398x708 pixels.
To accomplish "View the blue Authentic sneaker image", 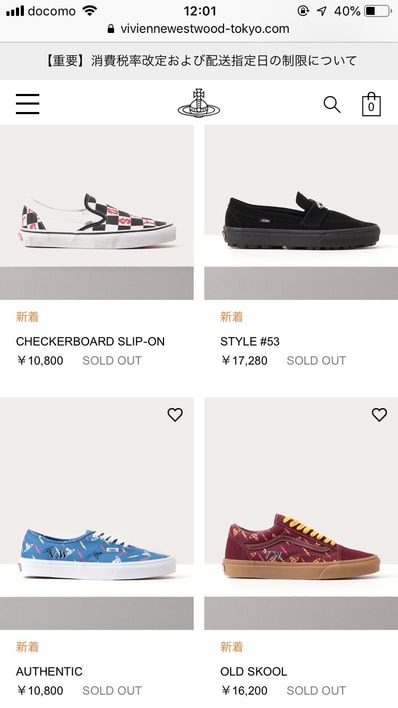I will (x=97, y=514).
